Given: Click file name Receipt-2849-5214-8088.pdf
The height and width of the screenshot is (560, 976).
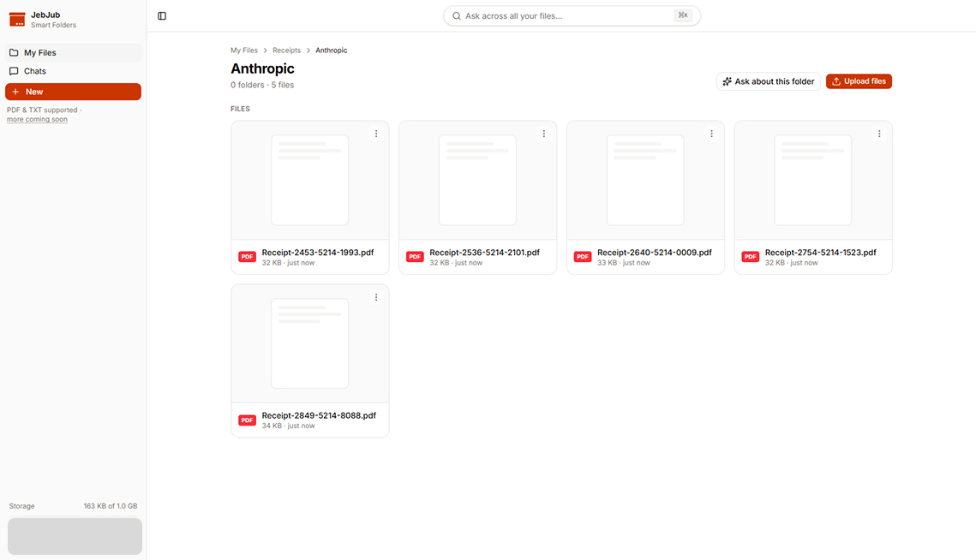Looking at the screenshot, I should click(319, 415).
